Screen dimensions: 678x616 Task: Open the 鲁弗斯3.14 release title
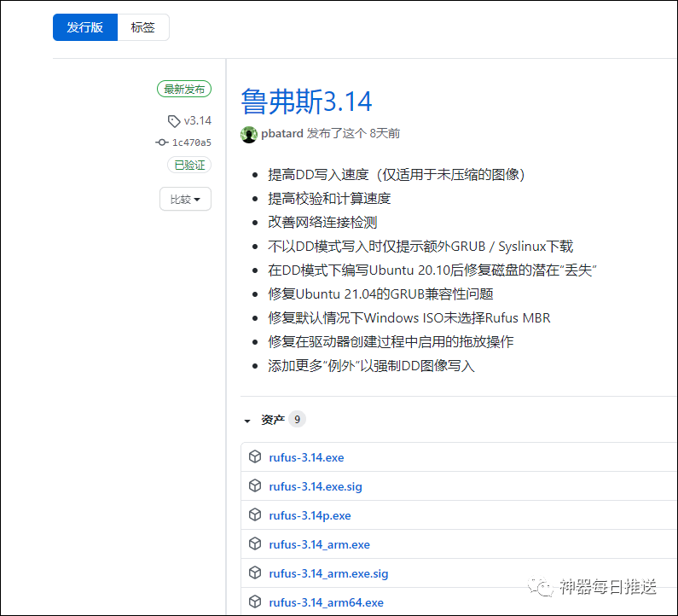tap(306, 102)
